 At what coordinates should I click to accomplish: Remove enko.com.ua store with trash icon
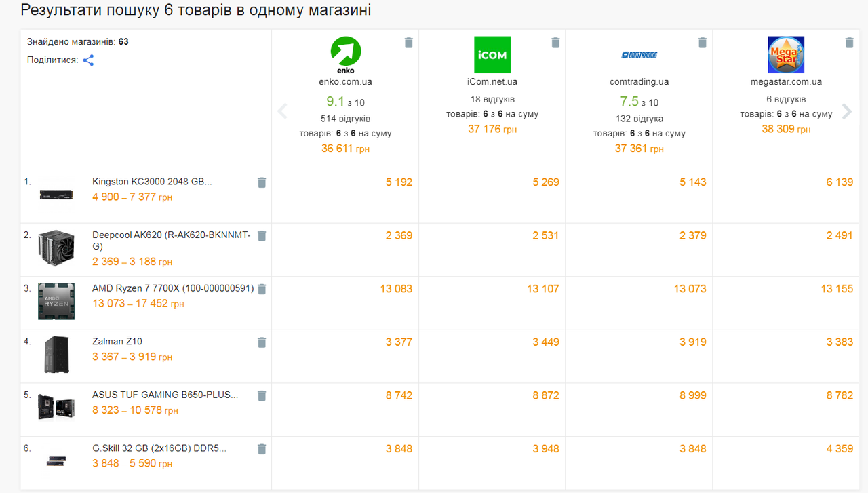click(x=408, y=43)
